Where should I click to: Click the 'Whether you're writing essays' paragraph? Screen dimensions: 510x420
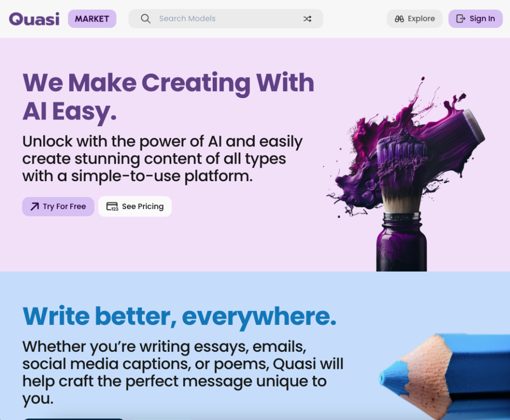(183, 372)
